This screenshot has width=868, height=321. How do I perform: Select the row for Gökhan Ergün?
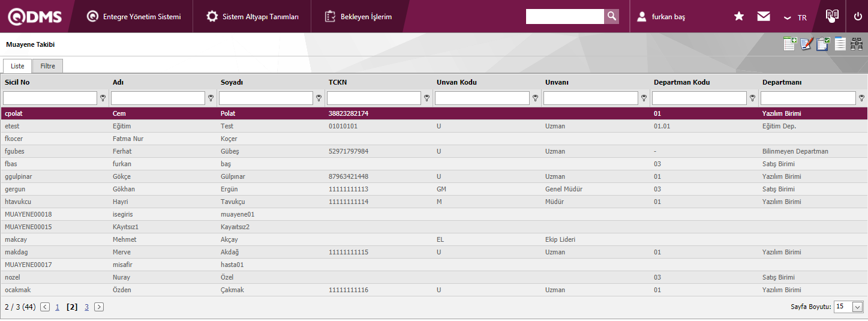click(240, 189)
